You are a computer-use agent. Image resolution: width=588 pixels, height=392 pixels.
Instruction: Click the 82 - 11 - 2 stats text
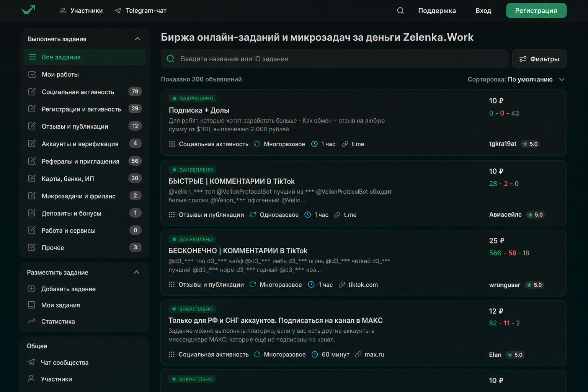click(x=504, y=323)
